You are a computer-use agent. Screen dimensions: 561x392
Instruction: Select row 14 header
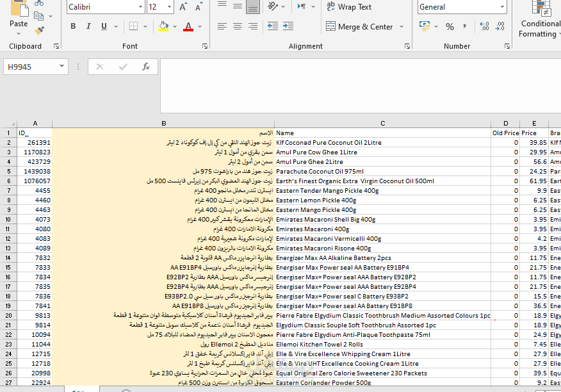click(x=8, y=257)
